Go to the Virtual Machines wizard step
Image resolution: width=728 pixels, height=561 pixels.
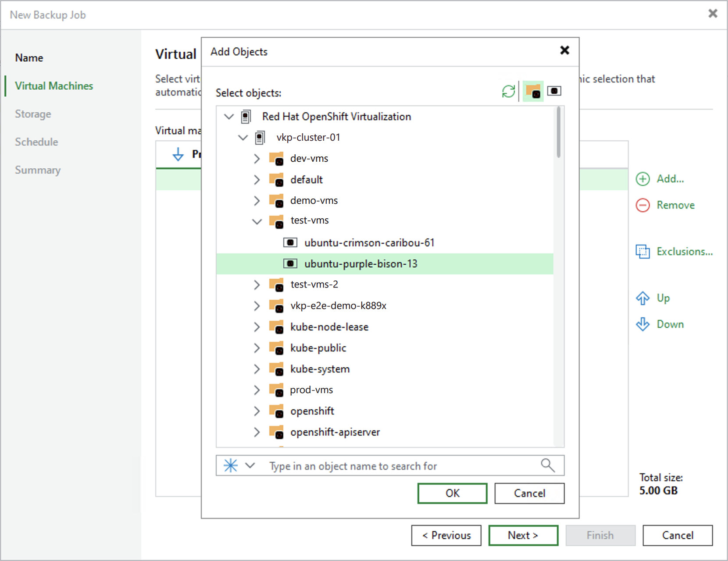click(x=54, y=86)
